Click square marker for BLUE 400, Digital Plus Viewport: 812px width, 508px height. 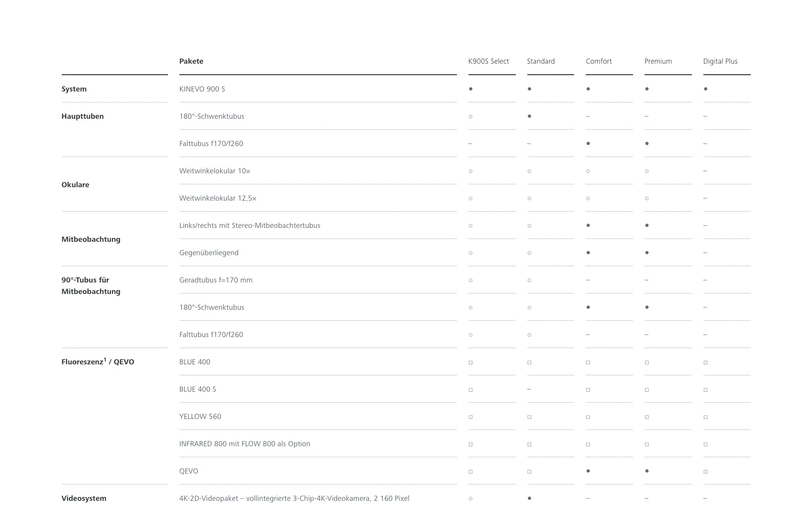point(706,362)
